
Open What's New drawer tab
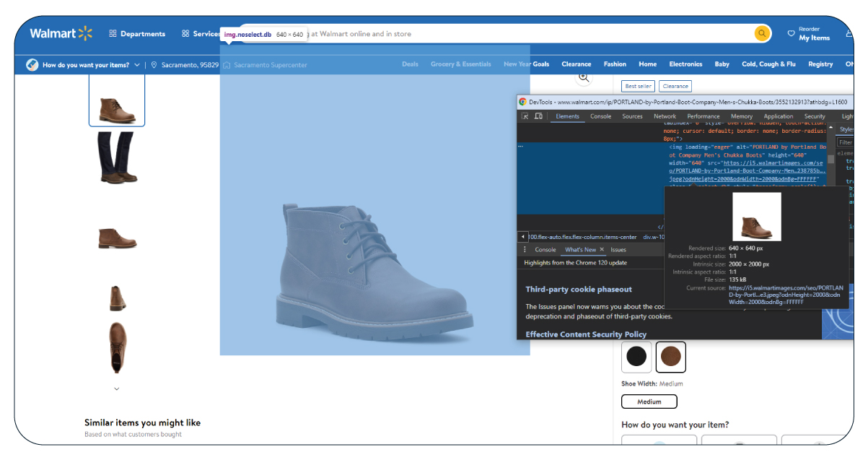(x=580, y=250)
